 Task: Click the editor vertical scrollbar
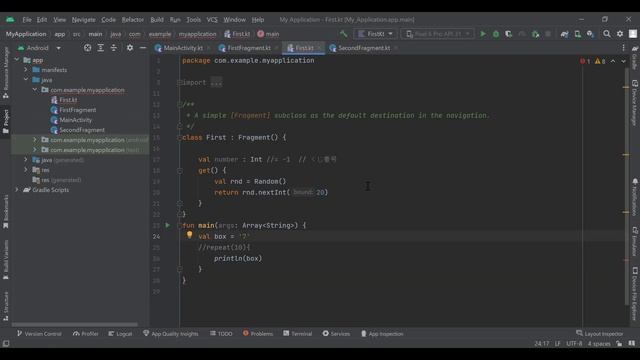627,186
